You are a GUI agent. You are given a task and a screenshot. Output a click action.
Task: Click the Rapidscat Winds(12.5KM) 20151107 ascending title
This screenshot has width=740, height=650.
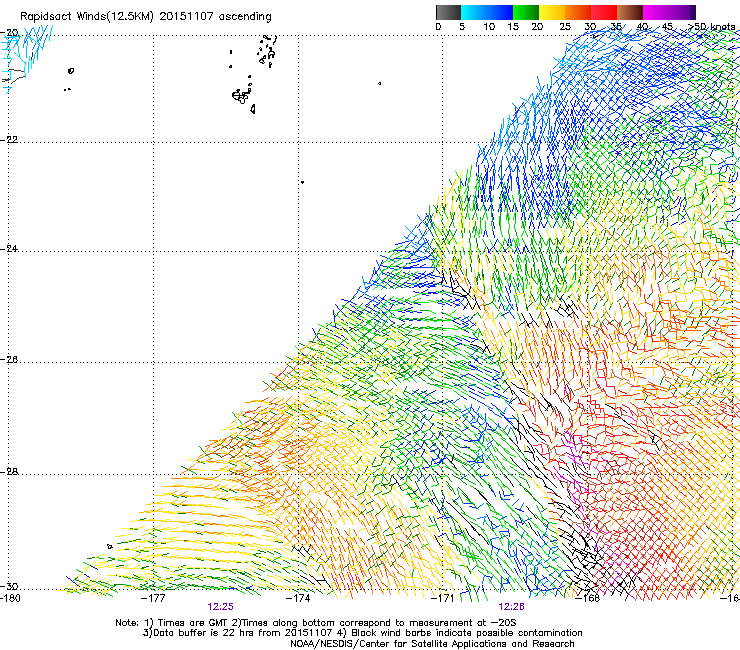click(x=146, y=17)
